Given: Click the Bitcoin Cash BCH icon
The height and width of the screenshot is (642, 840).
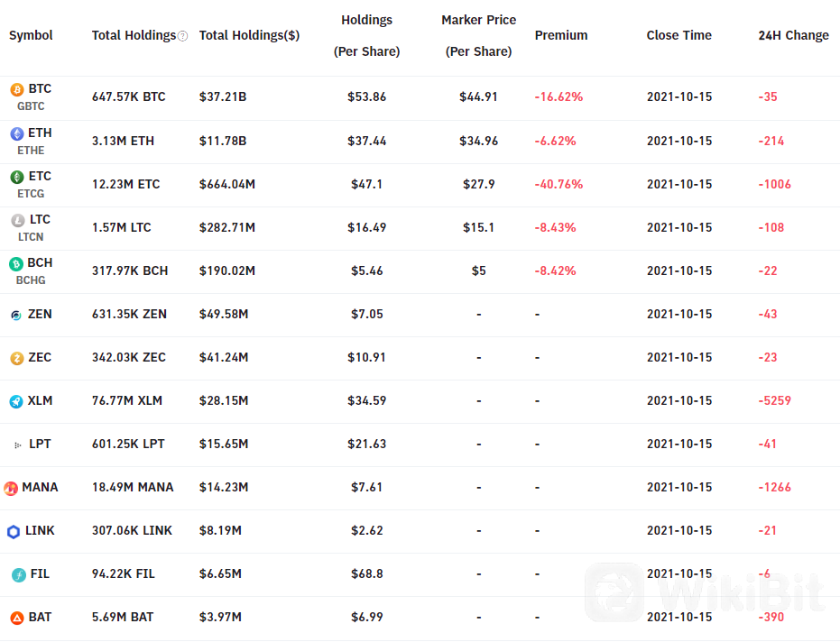Looking at the screenshot, I should tap(16, 263).
